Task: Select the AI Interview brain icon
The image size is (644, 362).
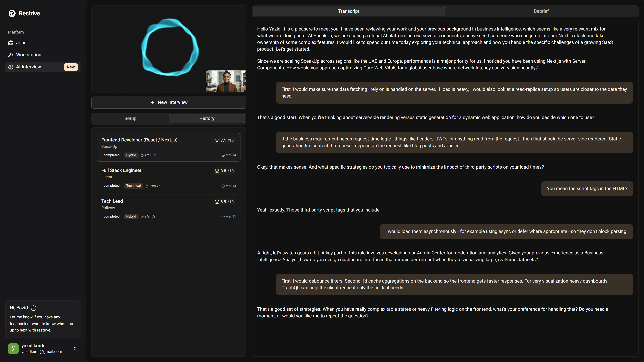Action: click(x=11, y=67)
